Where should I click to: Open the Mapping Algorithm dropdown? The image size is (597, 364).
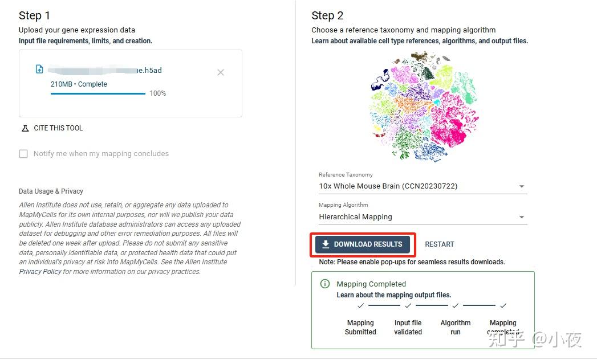pos(521,216)
